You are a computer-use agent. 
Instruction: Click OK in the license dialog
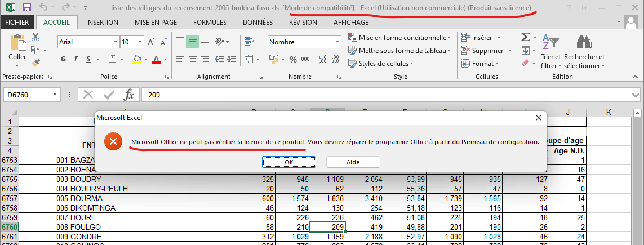click(x=288, y=162)
